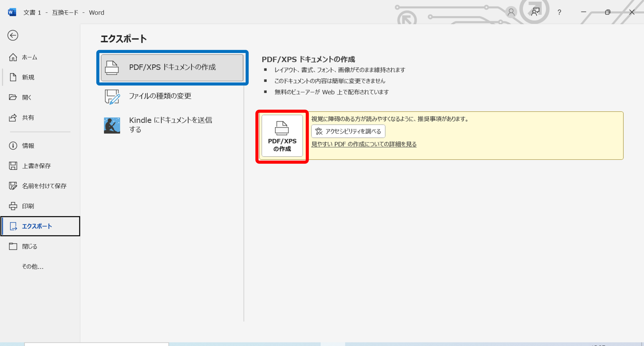Click アクセシビリティを調べる button
The width and height of the screenshot is (644, 346).
(348, 131)
